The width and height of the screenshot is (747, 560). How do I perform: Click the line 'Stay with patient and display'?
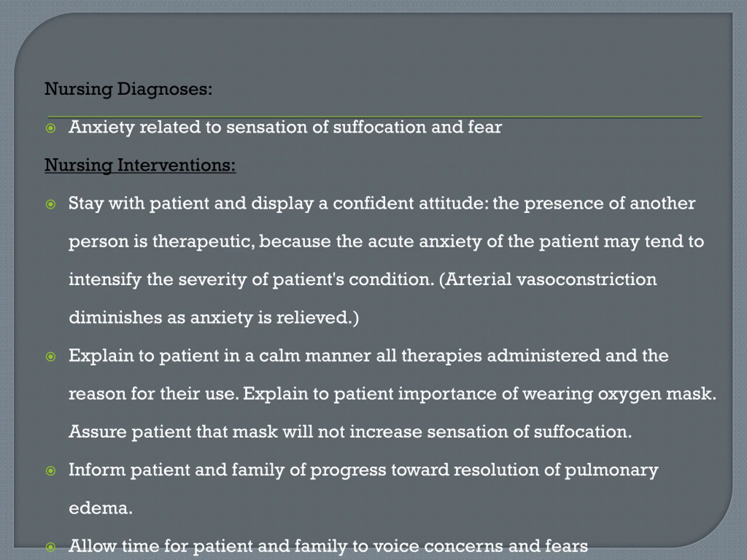(x=382, y=204)
